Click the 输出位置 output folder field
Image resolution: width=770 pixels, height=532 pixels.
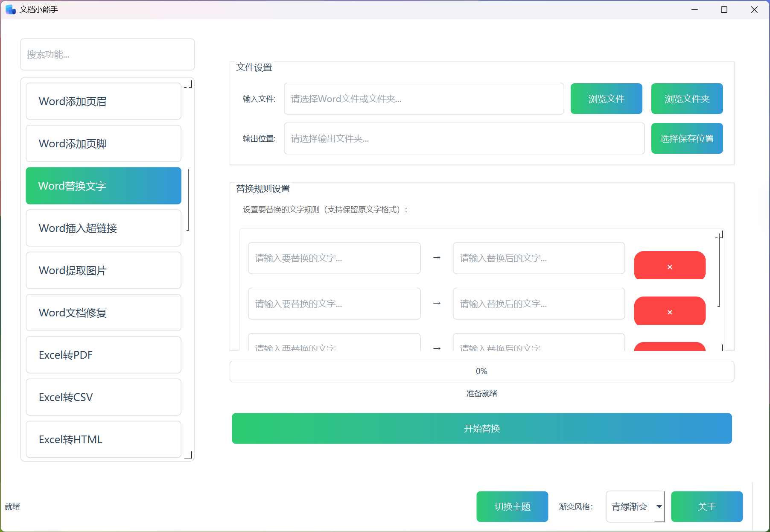(x=464, y=138)
